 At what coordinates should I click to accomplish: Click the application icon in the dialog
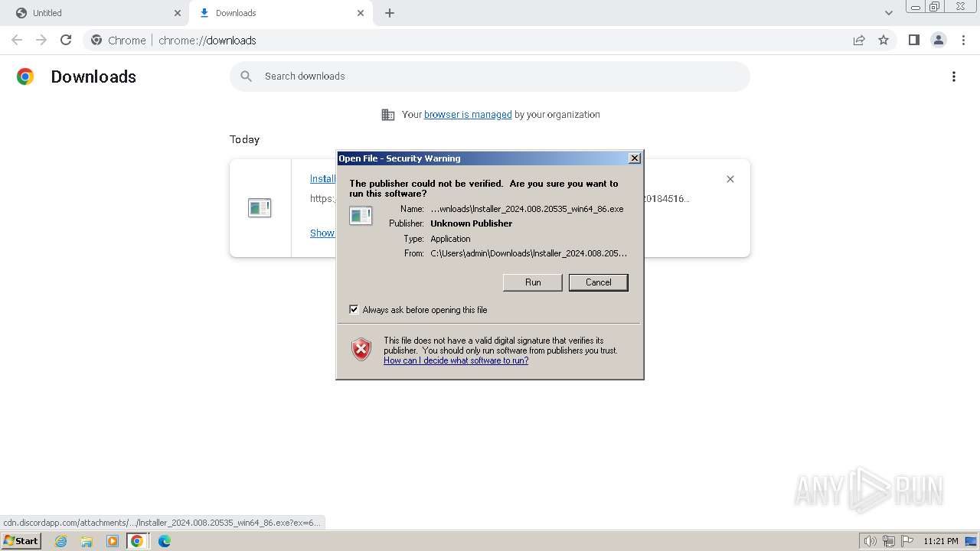pos(361,216)
